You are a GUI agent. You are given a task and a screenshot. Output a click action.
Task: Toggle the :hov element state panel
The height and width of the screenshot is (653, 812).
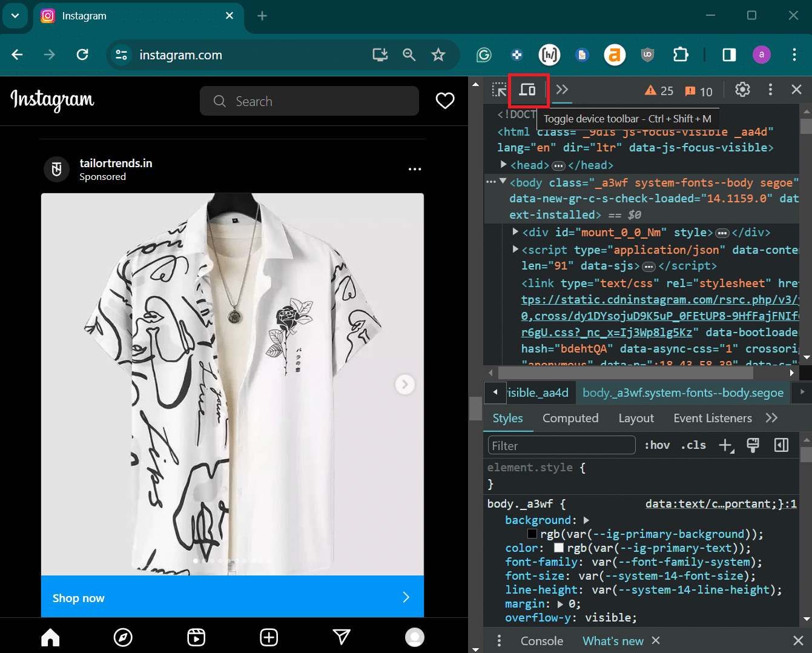coord(657,445)
